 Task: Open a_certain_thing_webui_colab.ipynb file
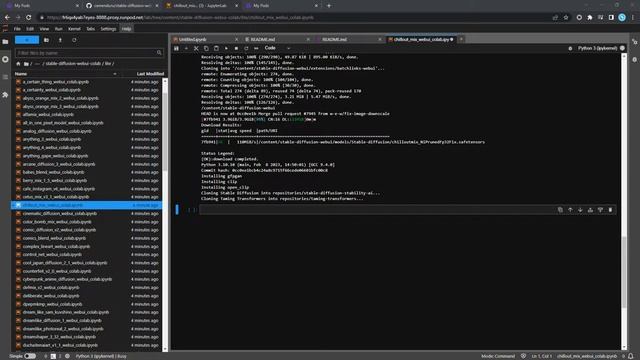(x=56, y=82)
